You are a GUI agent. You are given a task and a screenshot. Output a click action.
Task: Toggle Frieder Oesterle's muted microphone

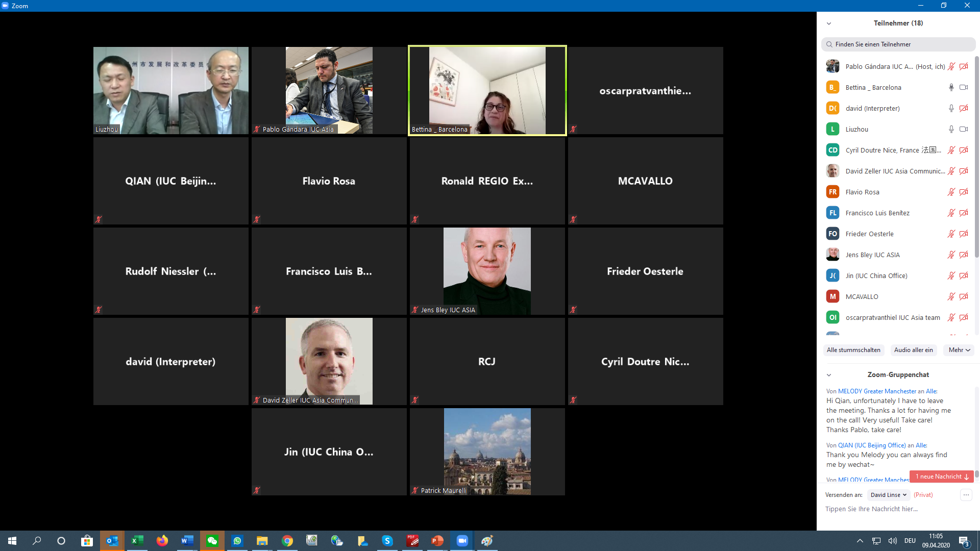[x=951, y=234]
